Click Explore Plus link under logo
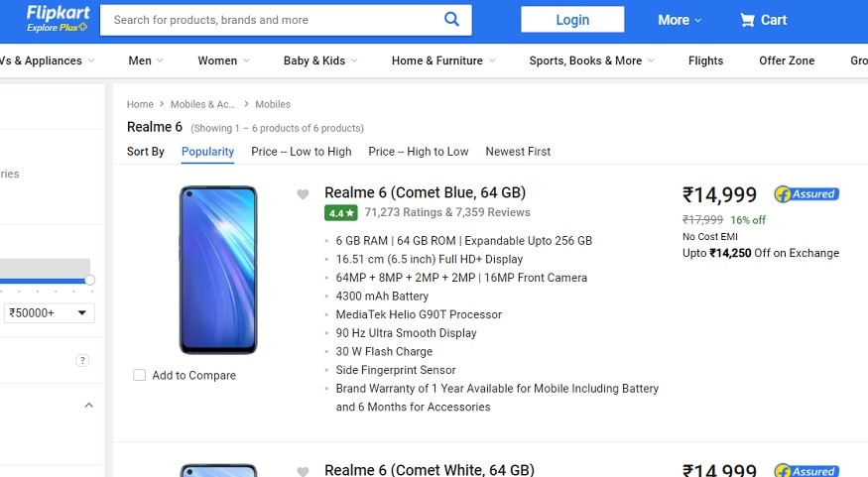Screen dimensions: 868x477 (57, 27)
